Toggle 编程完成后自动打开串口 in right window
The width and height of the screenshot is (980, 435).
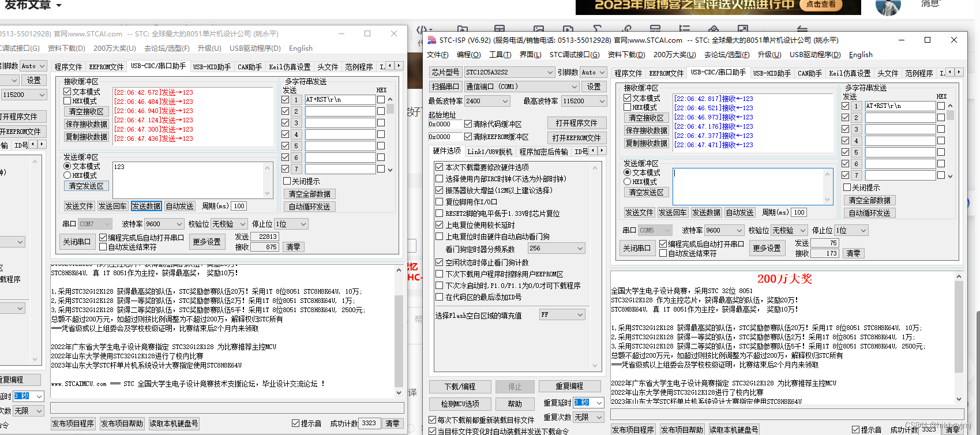click(663, 244)
